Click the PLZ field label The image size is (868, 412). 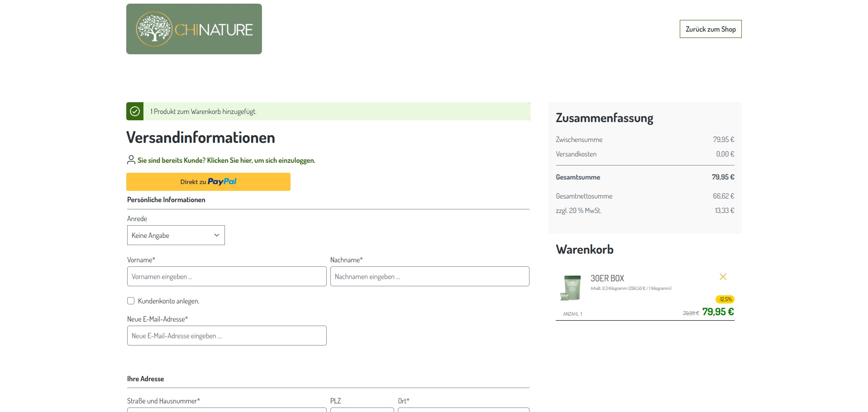click(x=335, y=401)
